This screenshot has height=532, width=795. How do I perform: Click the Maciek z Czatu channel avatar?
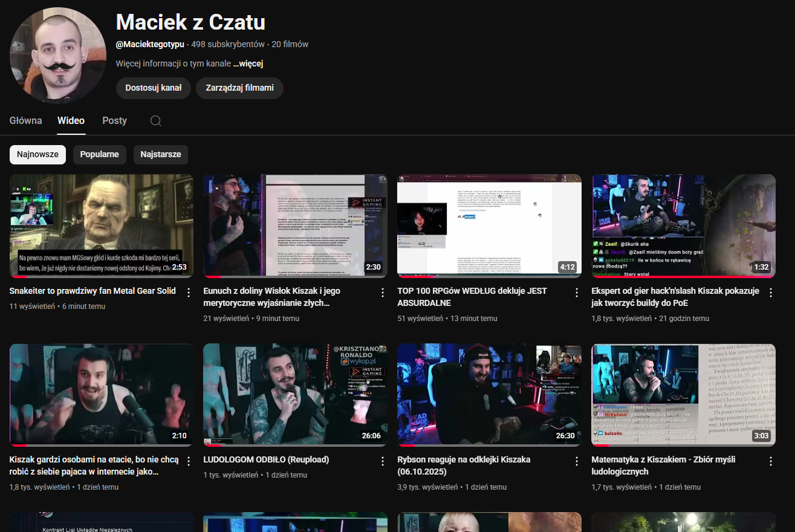point(58,56)
